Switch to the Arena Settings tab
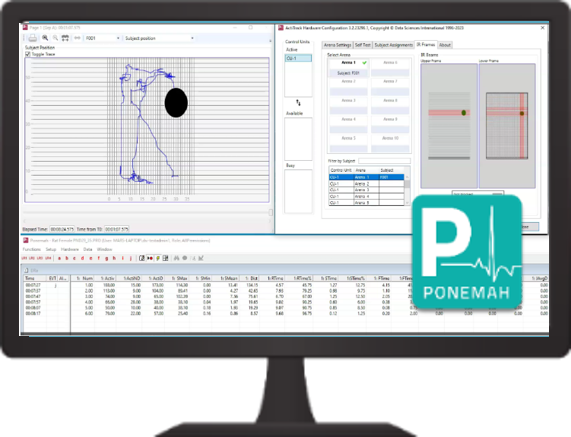This screenshot has height=437, width=571. tap(337, 45)
